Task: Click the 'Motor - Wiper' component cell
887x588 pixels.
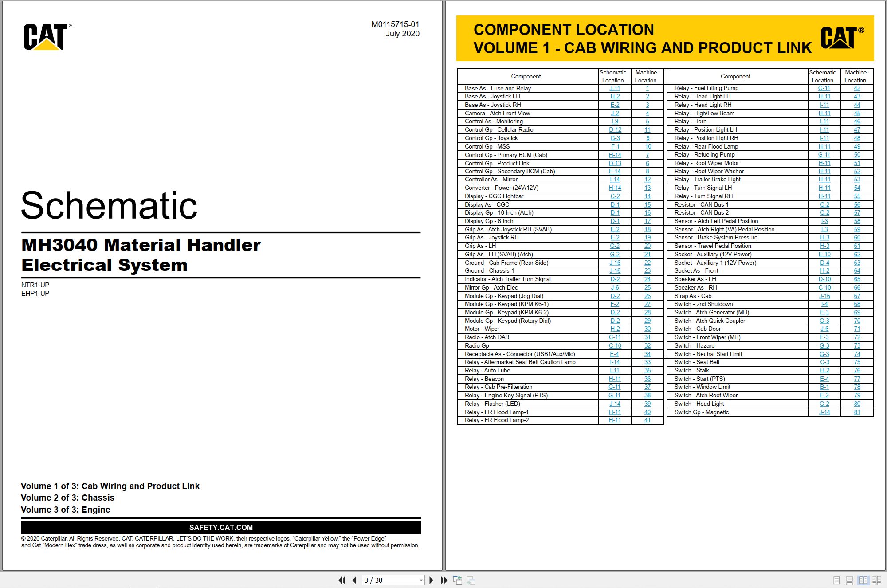Action: click(x=527, y=329)
